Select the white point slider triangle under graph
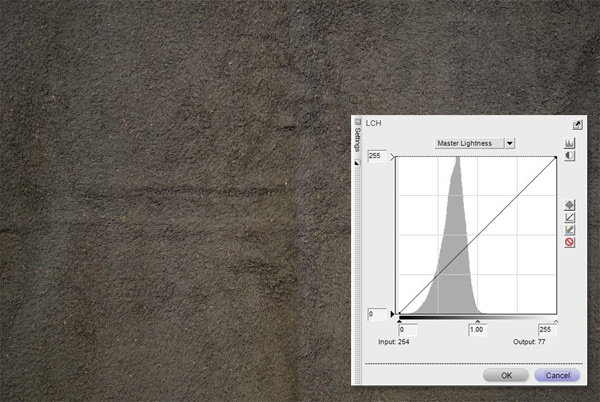 click(556, 321)
